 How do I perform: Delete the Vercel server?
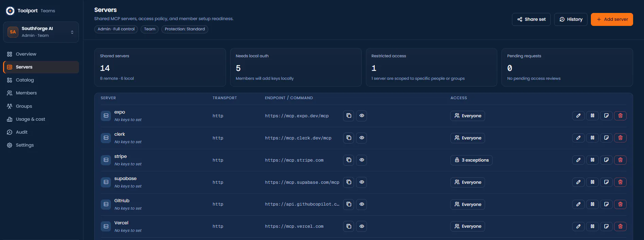pos(620,226)
